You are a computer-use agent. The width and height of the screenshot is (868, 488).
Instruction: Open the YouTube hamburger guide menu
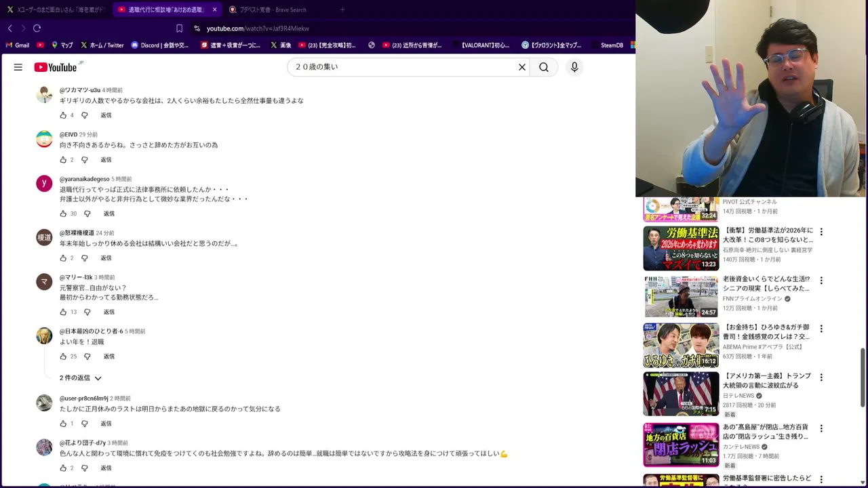(x=18, y=67)
